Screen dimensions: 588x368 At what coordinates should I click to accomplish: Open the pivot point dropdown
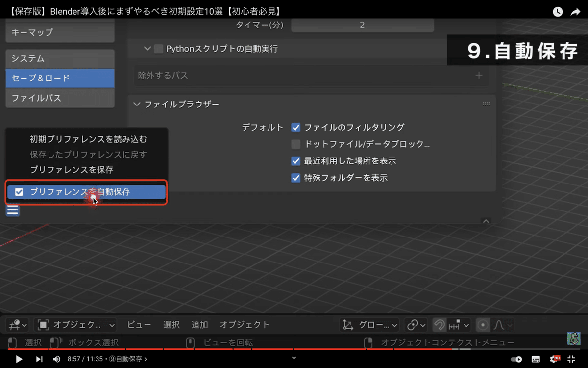[x=416, y=325]
